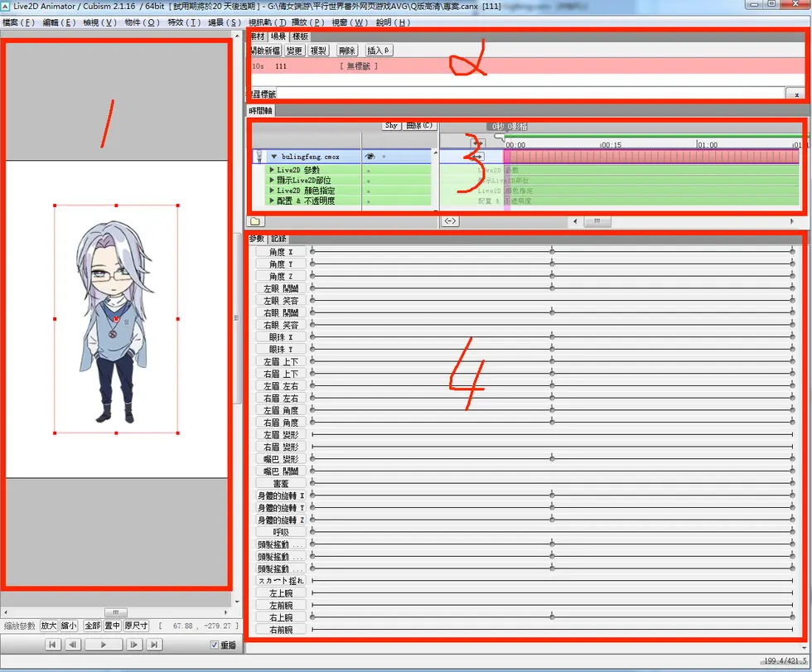Viewport: 812px width, 672px height.
Task: Step forward one frame
Action: 133,645
